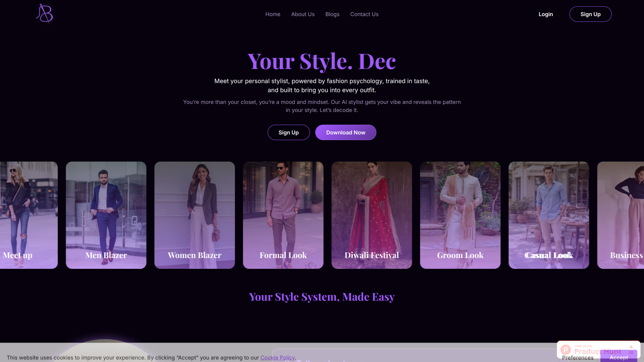Image resolution: width=644 pixels, height=362 pixels.
Task: Open the Cookie Policy link
Action: coord(277,358)
